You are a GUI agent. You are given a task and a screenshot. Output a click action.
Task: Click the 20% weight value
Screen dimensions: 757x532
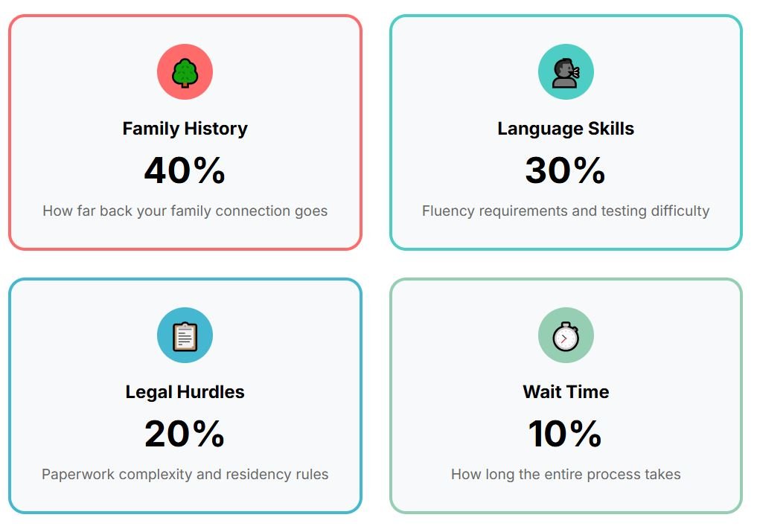point(185,433)
